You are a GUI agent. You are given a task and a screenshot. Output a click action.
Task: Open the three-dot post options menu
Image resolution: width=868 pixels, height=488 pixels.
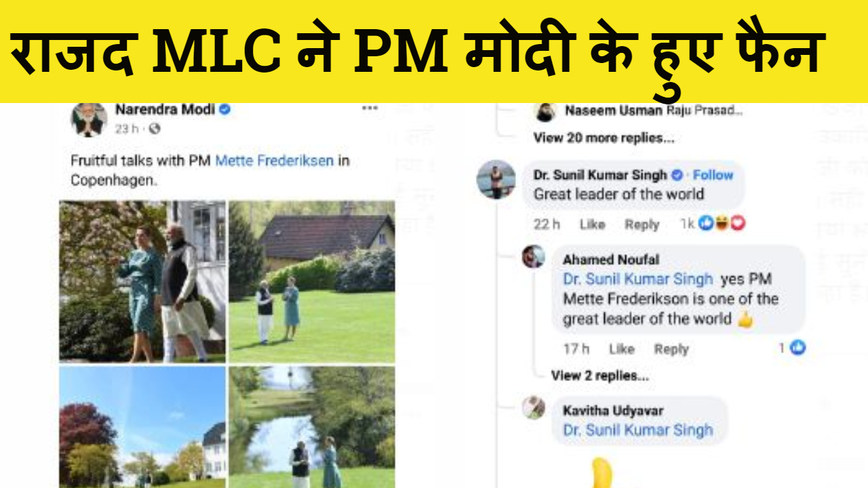click(369, 108)
